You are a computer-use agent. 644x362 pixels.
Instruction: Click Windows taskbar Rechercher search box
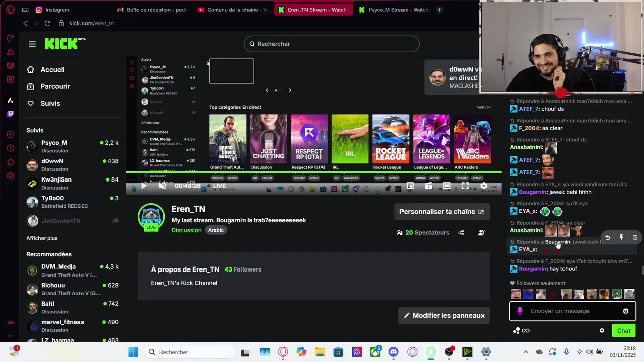[x=190, y=352]
